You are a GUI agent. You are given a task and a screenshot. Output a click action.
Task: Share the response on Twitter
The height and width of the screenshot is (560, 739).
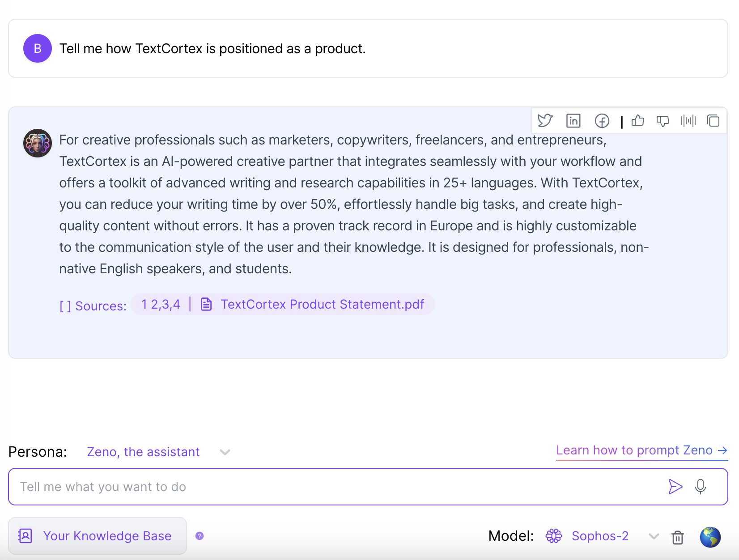(545, 121)
